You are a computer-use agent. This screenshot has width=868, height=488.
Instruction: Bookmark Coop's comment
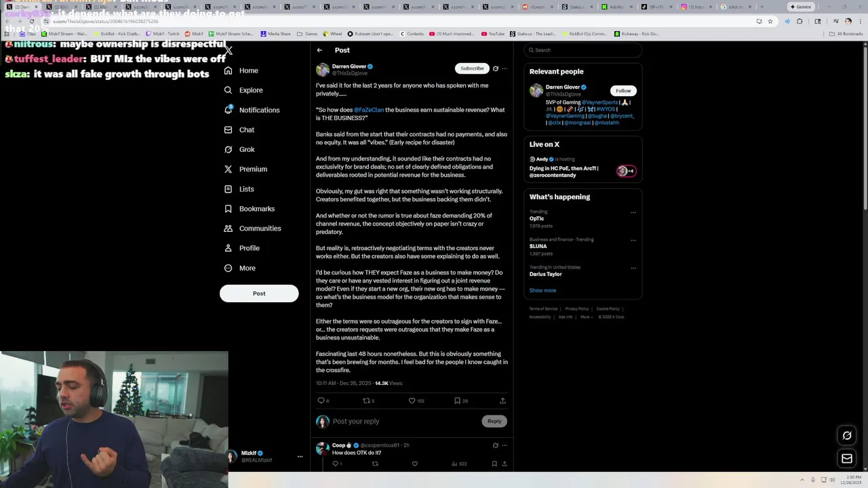pos(494,464)
